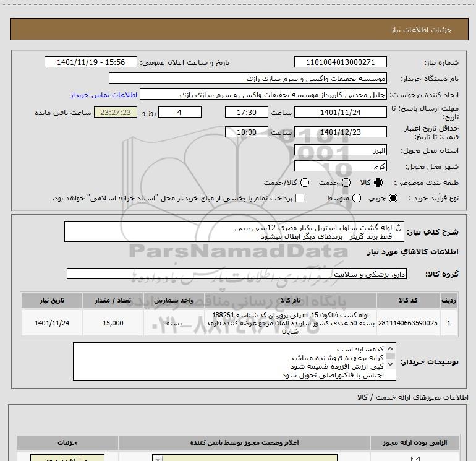The height and width of the screenshot is (461, 476).
Task: Open the license status dropdown arrow
Action: tap(158, 458)
